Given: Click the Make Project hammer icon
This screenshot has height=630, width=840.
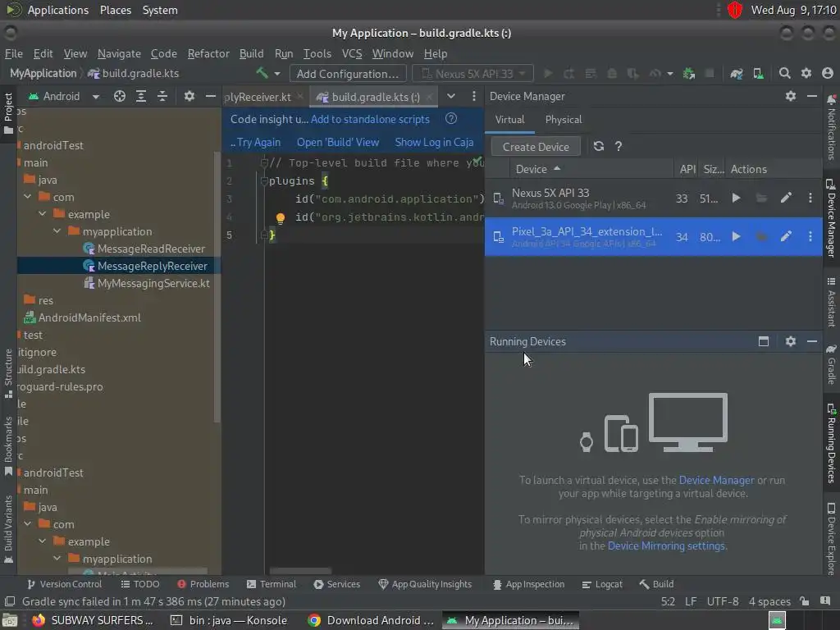Looking at the screenshot, I should (x=262, y=73).
